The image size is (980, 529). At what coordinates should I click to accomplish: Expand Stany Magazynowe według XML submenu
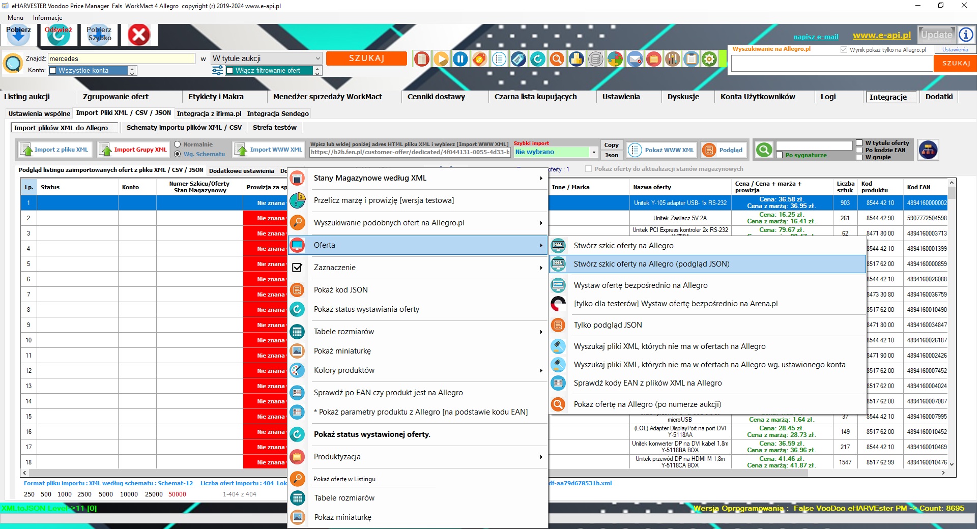click(x=417, y=178)
